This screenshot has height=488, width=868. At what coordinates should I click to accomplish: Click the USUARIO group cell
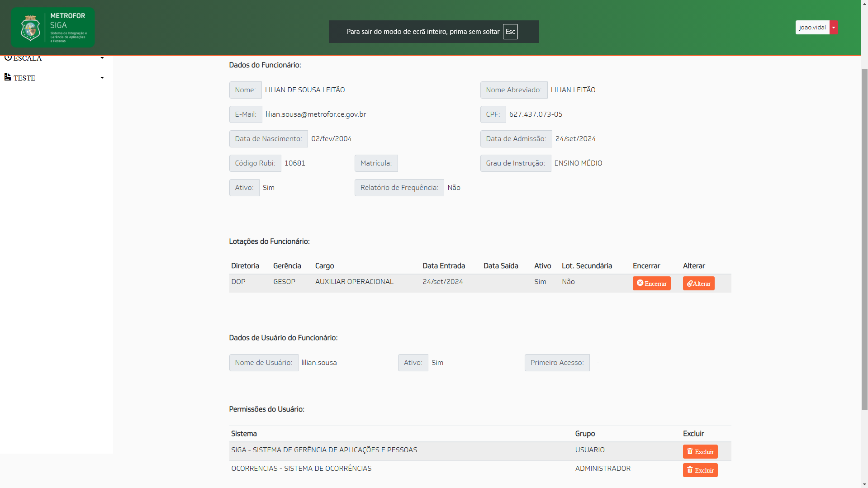(590, 450)
